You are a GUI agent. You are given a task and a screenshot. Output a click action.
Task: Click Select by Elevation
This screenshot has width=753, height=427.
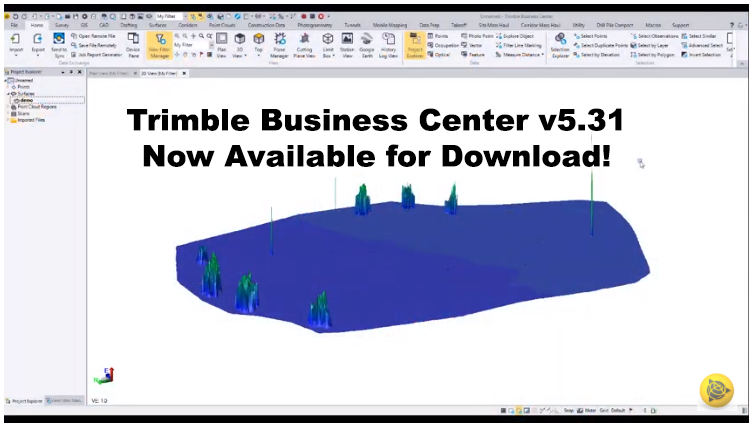pos(596,55)
